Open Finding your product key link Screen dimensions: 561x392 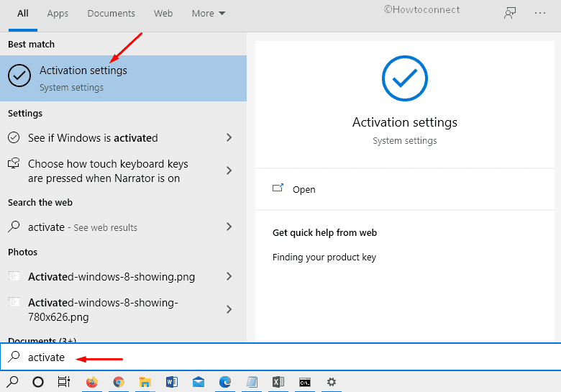click(324, 257)
